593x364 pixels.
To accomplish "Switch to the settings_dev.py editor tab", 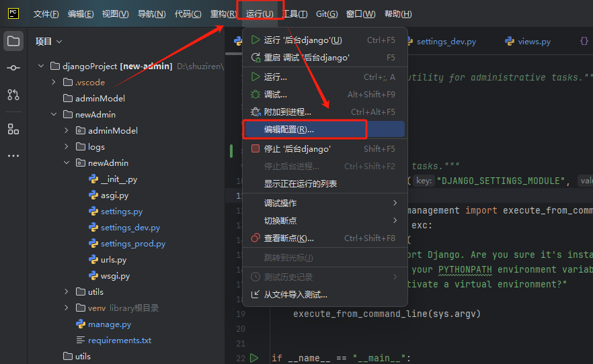I will 446,42.
